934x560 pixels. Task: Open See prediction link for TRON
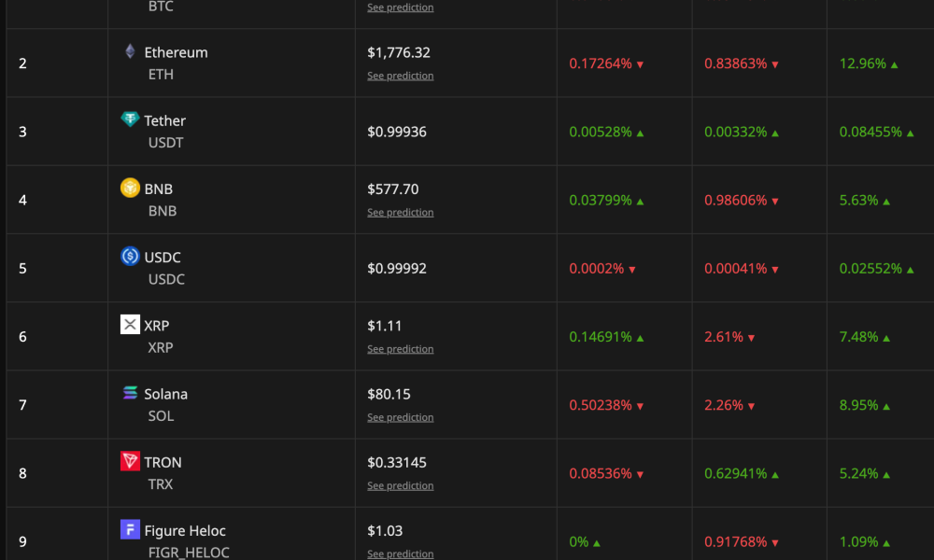401,486
